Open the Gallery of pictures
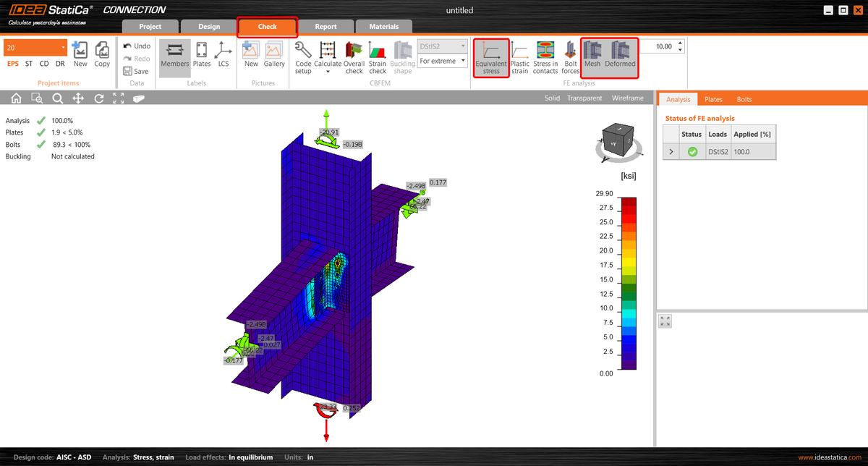 274,58
